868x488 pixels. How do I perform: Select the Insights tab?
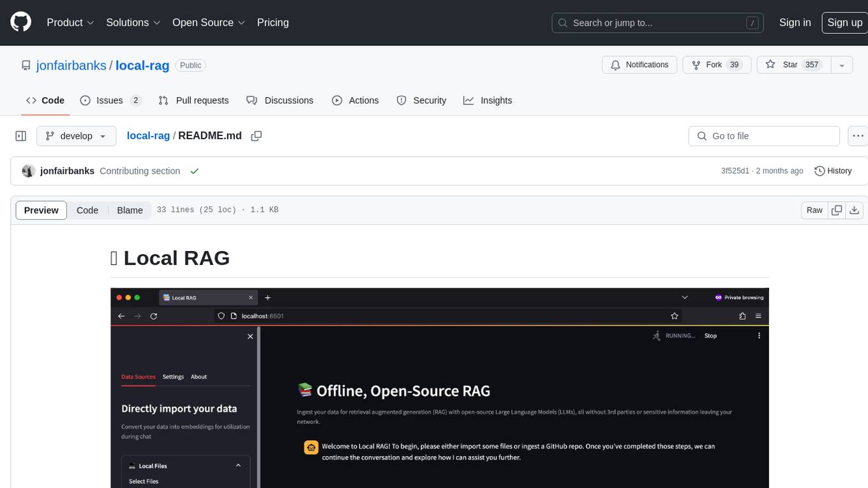(488, 100)
